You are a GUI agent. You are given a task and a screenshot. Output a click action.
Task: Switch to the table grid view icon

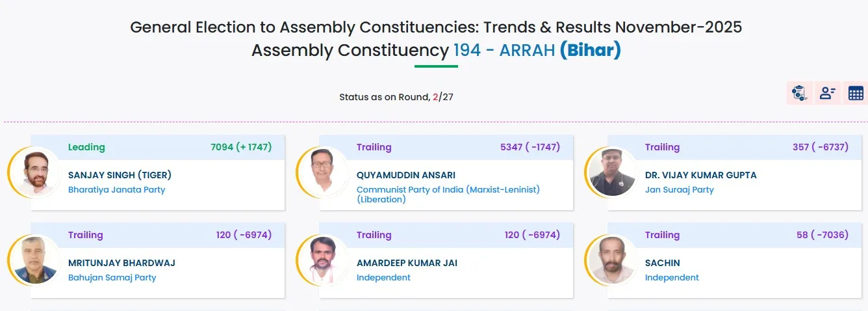pos(856,93)
